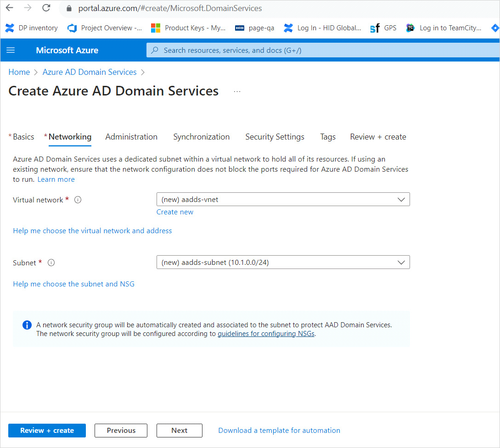Click the Create new link
The height and width of the screenshot is (448, 500).
tap(174, 212)
